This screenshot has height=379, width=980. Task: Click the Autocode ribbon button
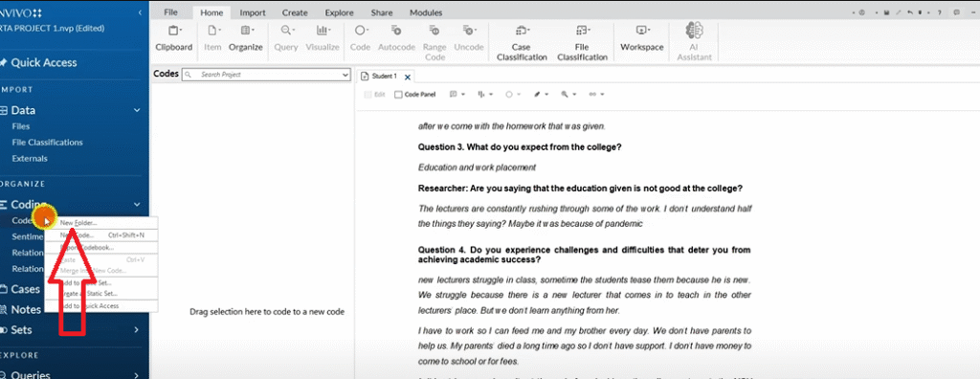[x=396, y=37]
